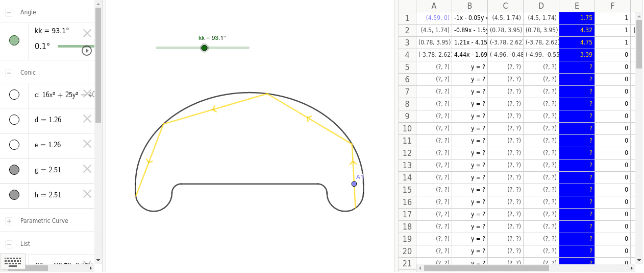Click cell E3 showing 4.75
This screenshot has width=644, height=273.
click(x=577, y=42)
